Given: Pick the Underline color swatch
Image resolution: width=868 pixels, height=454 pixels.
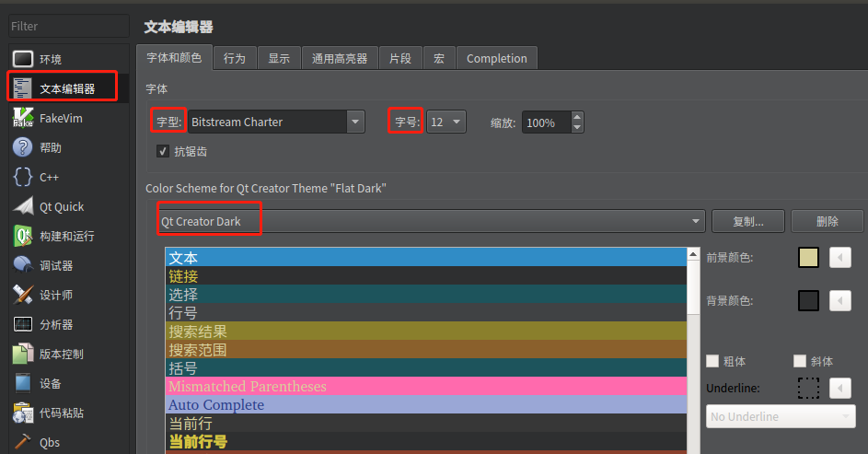Looking at the screenshot, I should tap(808, 388).
